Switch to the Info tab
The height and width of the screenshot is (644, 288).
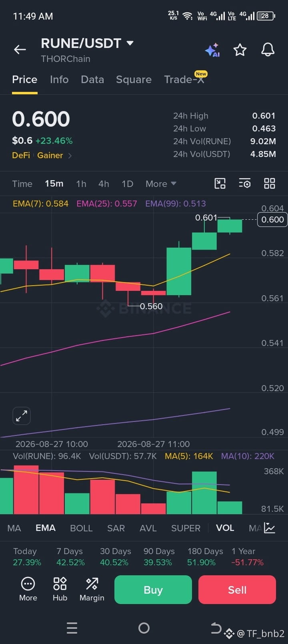point(59,80)
